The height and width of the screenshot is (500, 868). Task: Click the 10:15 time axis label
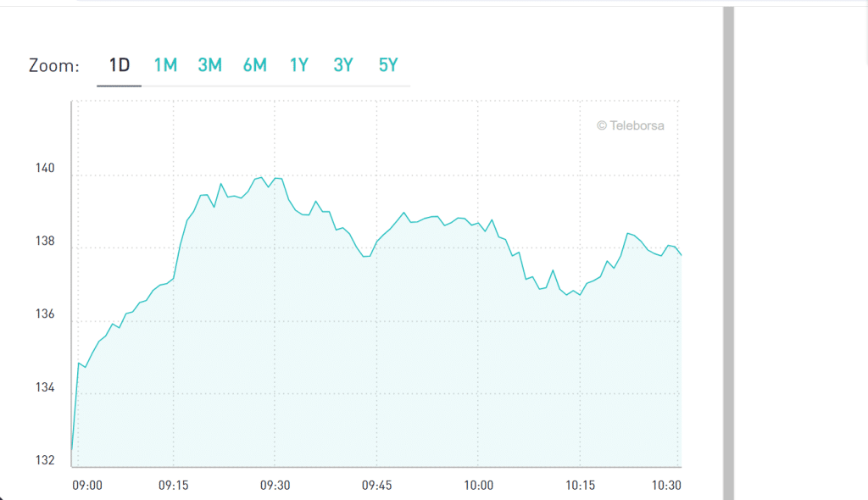coord(580,485)
